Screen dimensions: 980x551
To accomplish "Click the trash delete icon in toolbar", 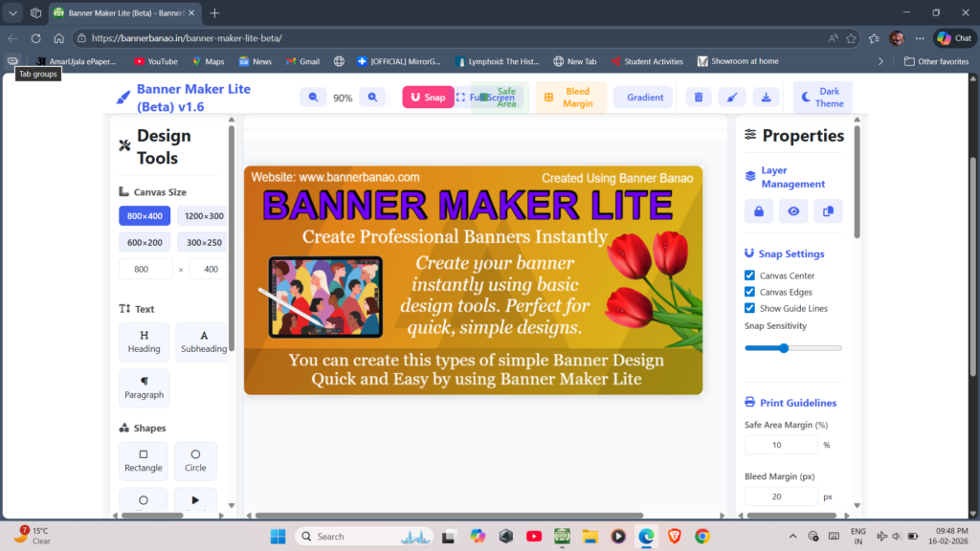I will [699, 98].
